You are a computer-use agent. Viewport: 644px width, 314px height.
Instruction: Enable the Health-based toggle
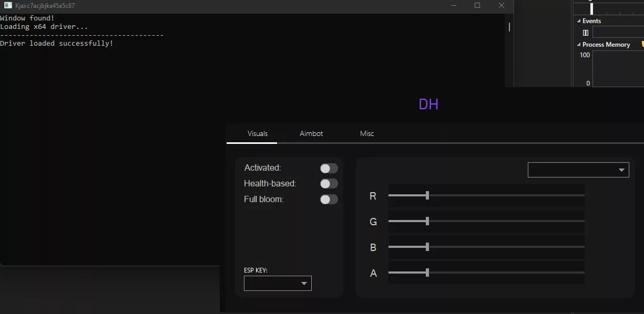click(329, 184)
